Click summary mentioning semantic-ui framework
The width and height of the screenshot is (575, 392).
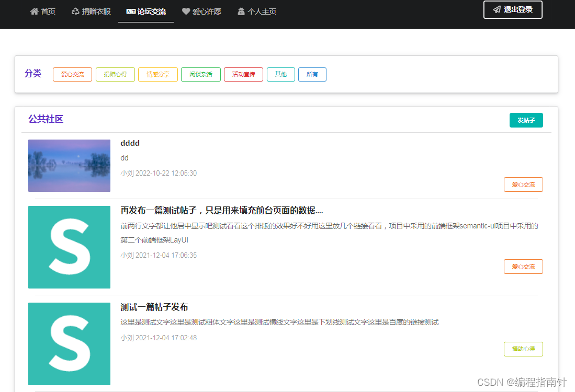click(x=329, y=233)
